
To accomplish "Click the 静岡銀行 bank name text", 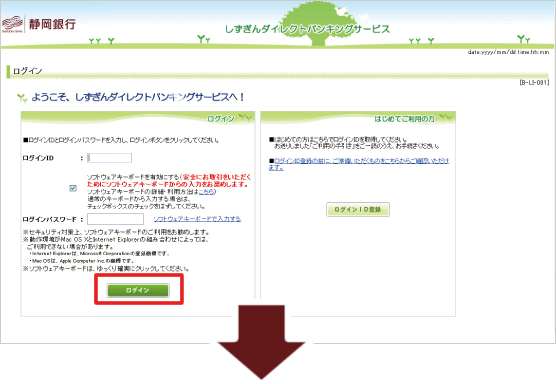I will click(x=52, y=24).
